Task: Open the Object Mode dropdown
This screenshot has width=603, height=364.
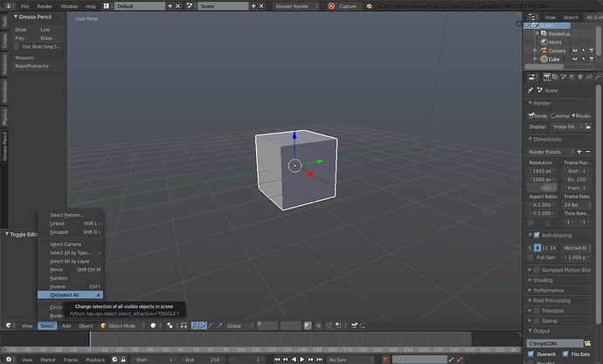Action: tap(122, 326)
